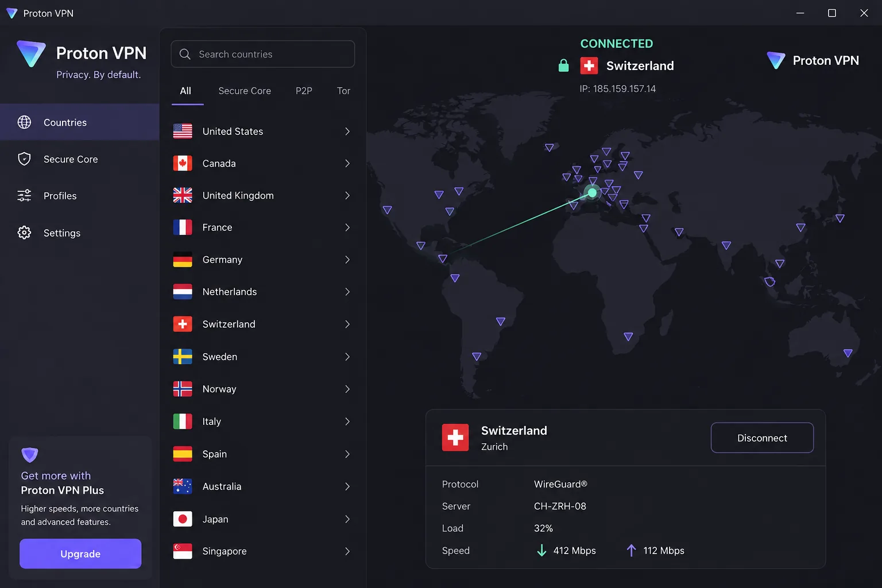Expand the United States server list

click(x=347, y=131)
